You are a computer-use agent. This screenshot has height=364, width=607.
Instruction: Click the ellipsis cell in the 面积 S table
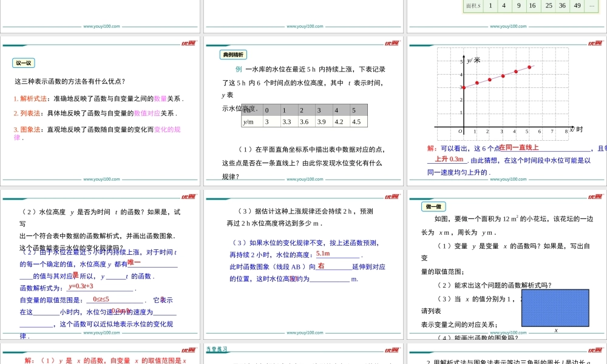point(592,5)
